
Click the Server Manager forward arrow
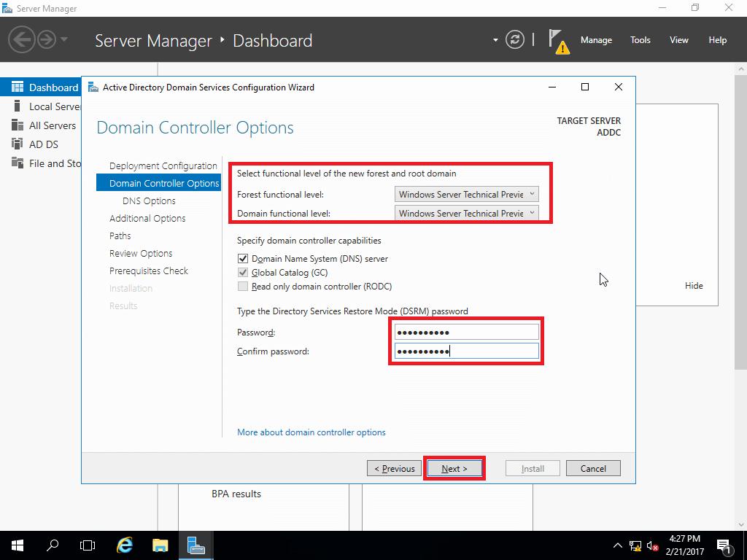pos(47,39)
